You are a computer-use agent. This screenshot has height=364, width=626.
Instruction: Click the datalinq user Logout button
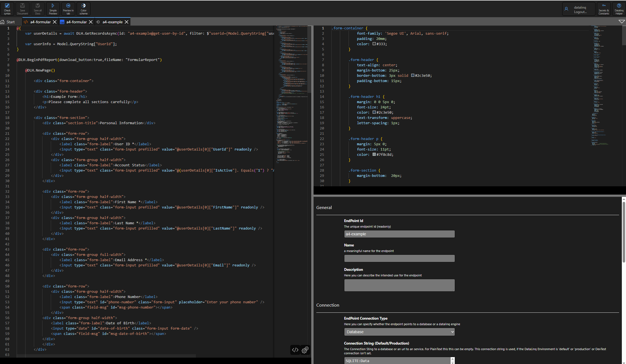pyautogui.click(x=579, y=9)
